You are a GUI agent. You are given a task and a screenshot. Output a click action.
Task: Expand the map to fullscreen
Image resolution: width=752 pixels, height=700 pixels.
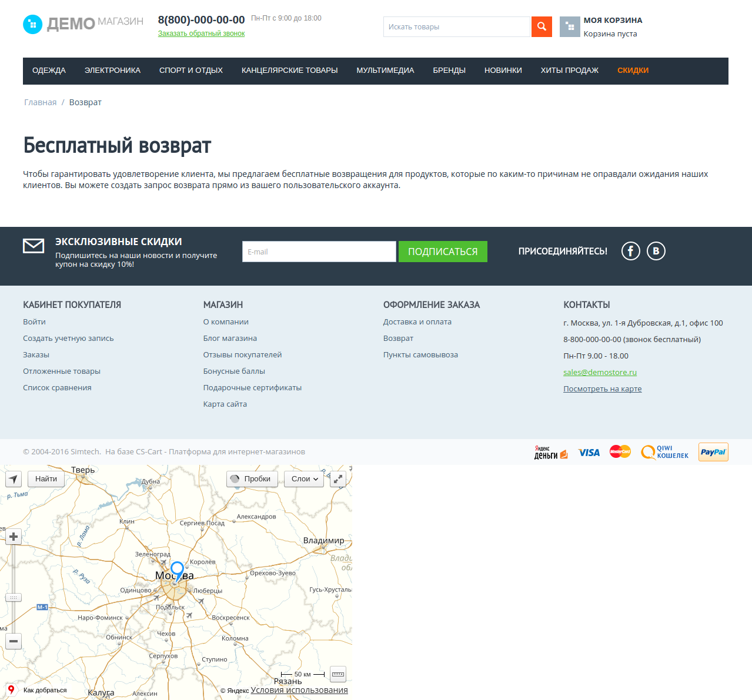pyautogui.click(x=338, y=479)
